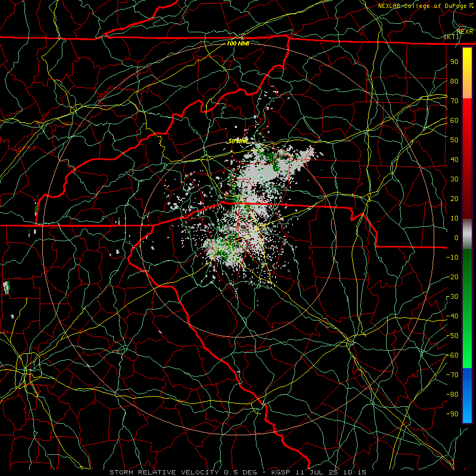
Task: Click the 30 knot scale label
Action: (454, 179)
